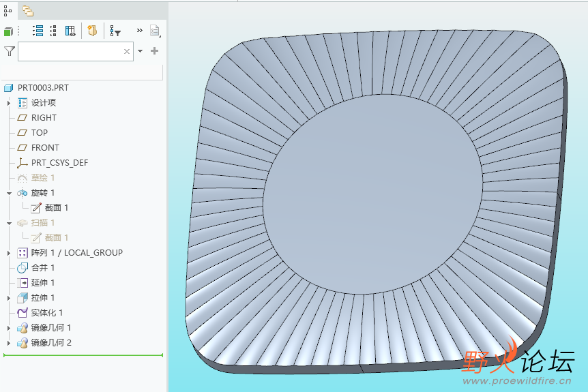This screenshot has height=392, width=588.
Task: Click the plus button next to search
Action: pos(155,51)
